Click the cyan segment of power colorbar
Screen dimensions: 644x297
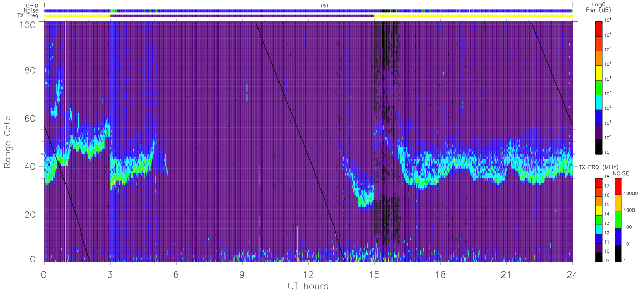(x=598, y=102)
